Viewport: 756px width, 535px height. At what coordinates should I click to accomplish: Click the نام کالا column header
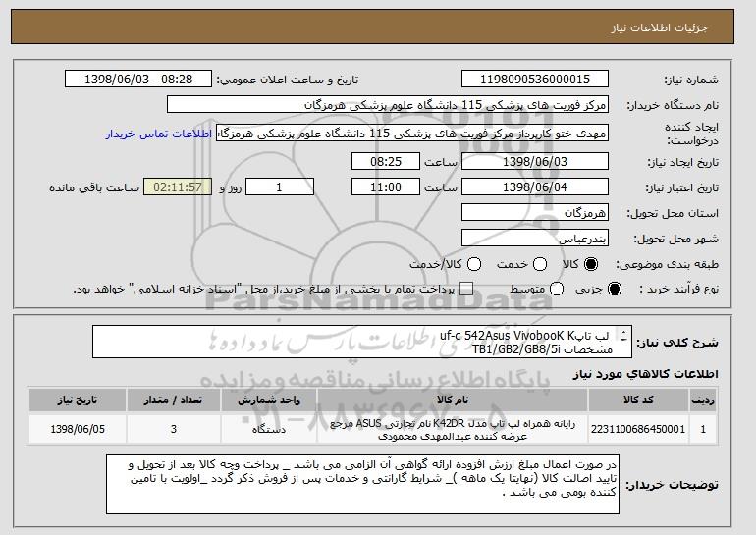click(x=453, y=401)
